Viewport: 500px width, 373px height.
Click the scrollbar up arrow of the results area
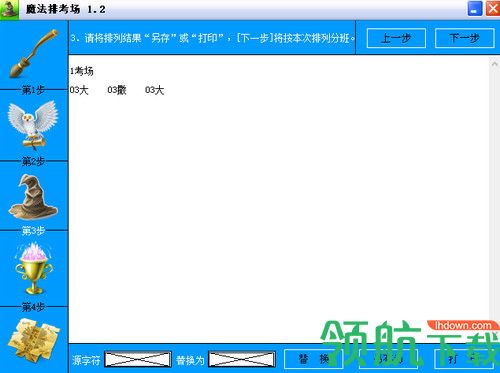[x=494, y=64]
